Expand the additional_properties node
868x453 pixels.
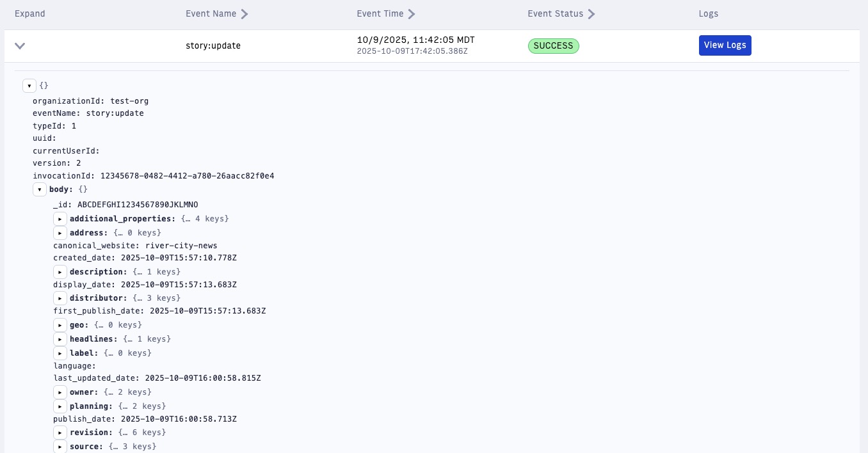tap(60, 219)
